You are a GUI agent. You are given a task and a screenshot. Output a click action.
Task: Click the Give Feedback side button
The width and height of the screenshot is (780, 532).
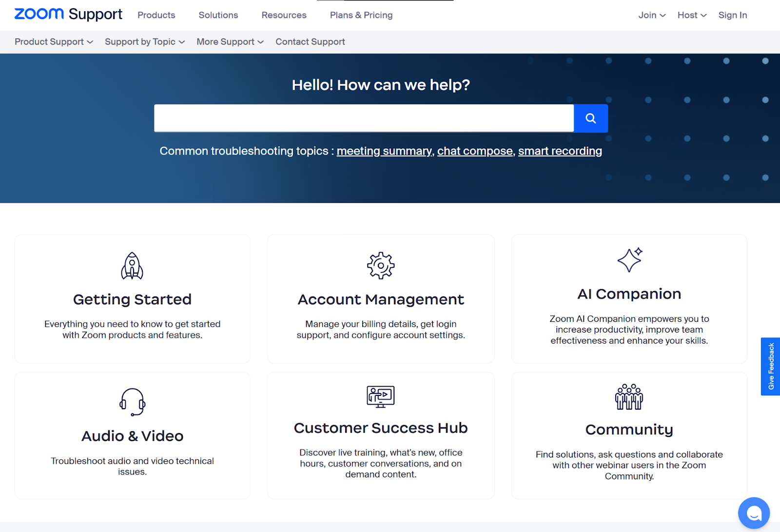[x=771, y=366]
